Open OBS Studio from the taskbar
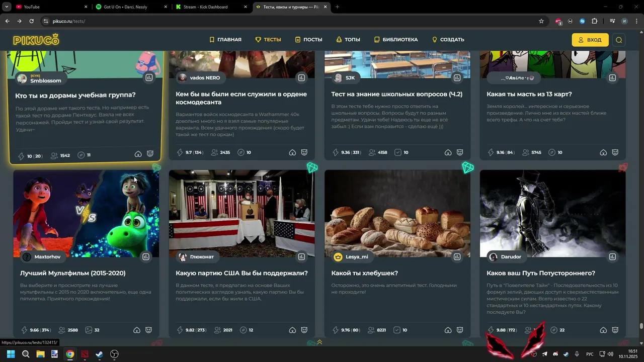Image resolution: width=644 pixels, height=362 pixels. (114, 354)
